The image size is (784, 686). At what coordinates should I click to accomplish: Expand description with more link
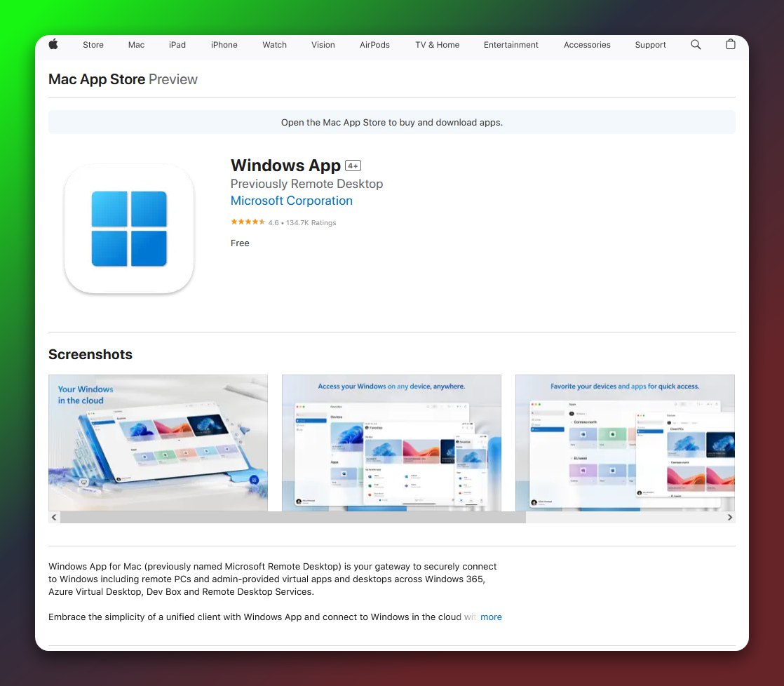click(x=491, y=617)
